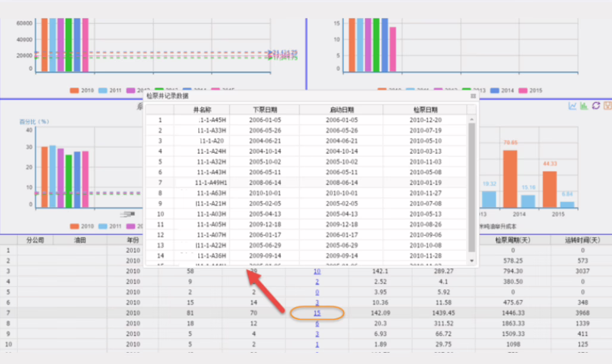
Task: Click 运转时间(天) column header in bottom table
Action: (583, 240)
